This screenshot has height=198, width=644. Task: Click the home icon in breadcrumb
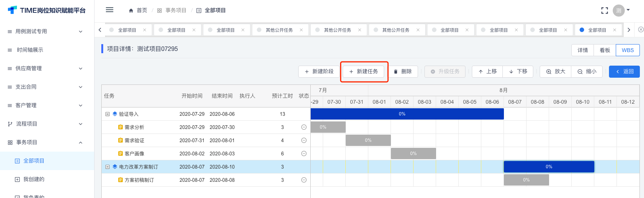click(131, 11)
